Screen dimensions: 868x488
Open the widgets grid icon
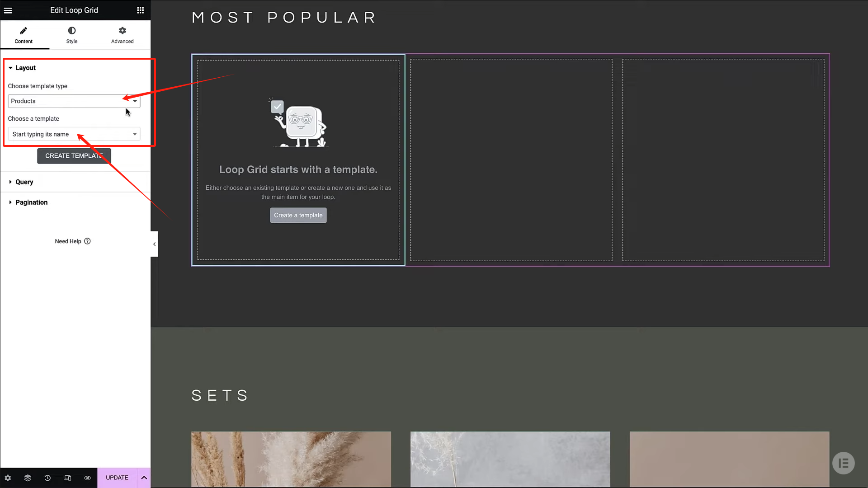point(141,10)
